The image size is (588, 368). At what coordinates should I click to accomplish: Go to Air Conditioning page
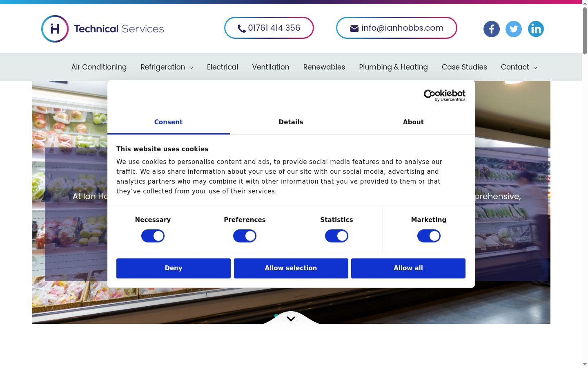pyautogui.click(x=99, y=67)
